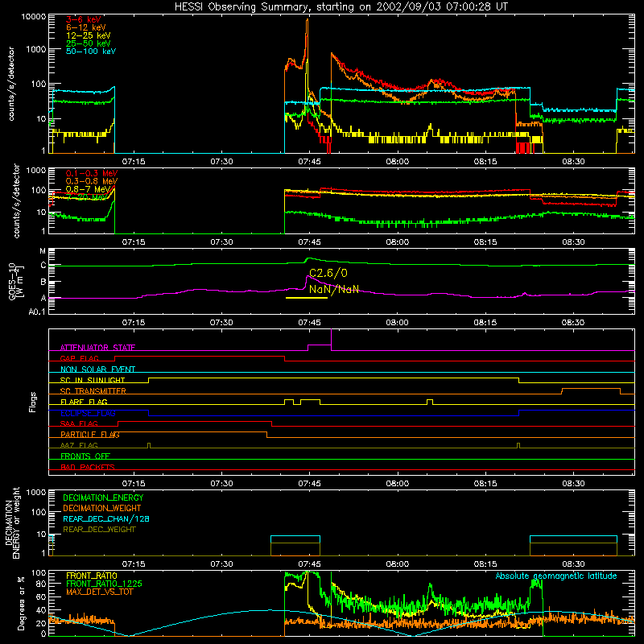
Task: Click the SC_IN_SUNLIGHT flag label
Action: [x=93, y=380]
